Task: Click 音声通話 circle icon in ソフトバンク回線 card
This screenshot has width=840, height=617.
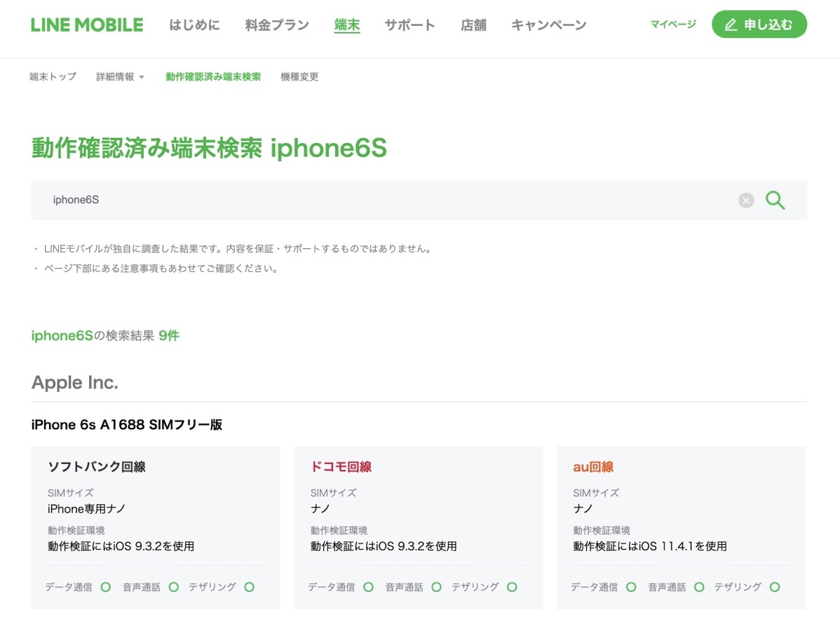Action: (x=174, y=587)
